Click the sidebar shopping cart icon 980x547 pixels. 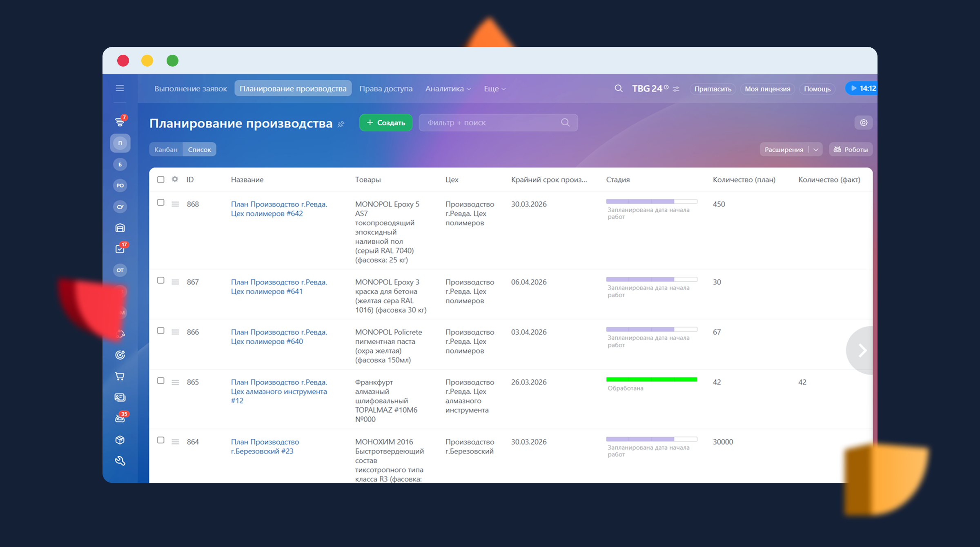[x=120, y=376]
